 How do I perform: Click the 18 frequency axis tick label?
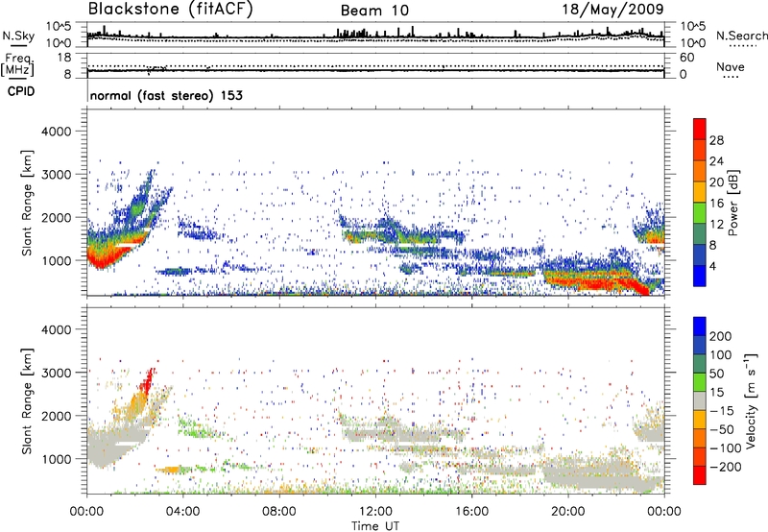coord(64,58)
